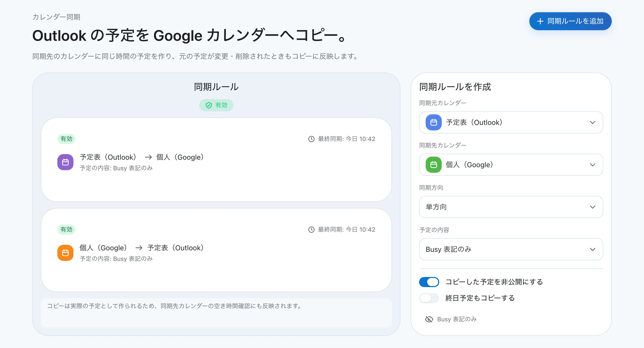The image size is (644, 348).
Task: Click the blue calendar icon in source dropdown
Action: [x=434, y=122]
